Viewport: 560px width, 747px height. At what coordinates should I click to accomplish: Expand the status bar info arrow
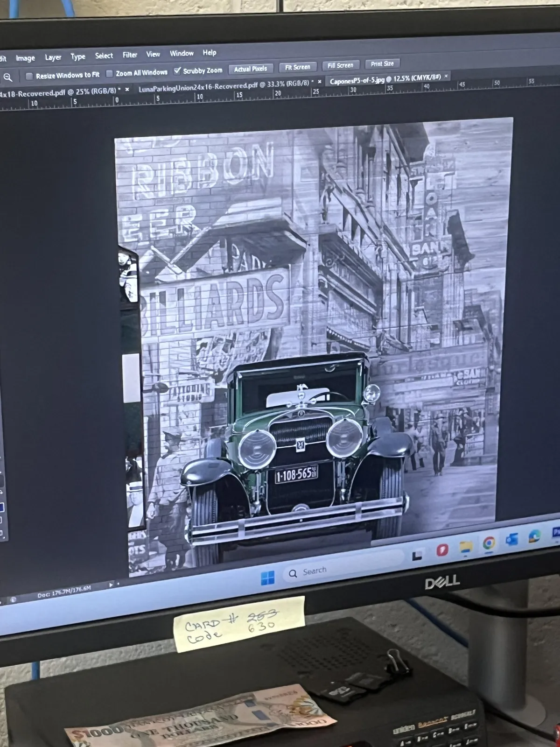(x=111, y=585)
